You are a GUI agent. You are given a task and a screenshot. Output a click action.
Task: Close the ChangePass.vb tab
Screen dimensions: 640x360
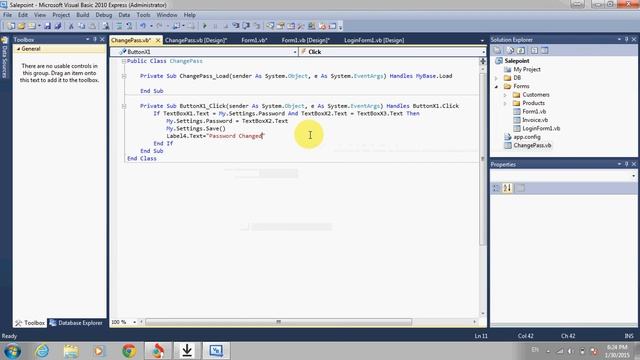[x=158, y=40]
